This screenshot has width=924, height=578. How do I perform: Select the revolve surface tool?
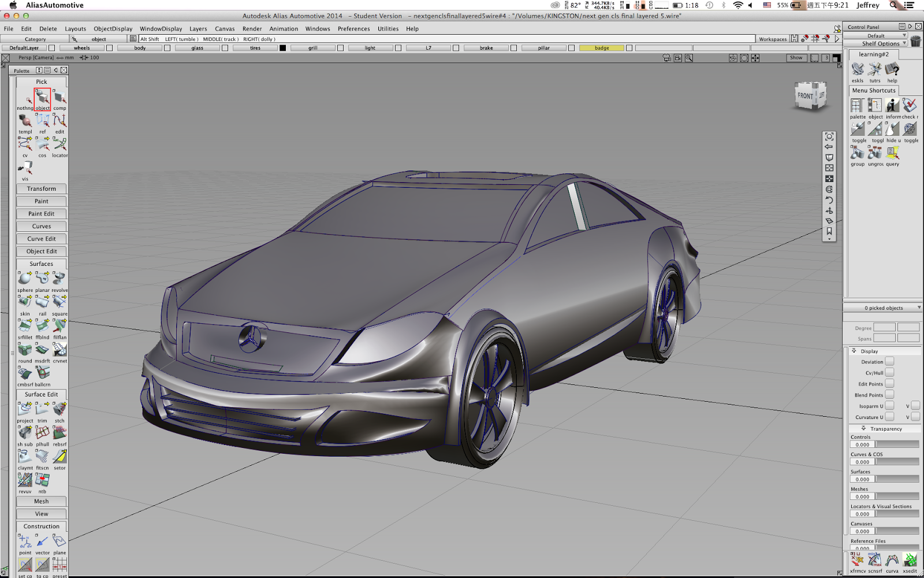click(x=58, y=279)
